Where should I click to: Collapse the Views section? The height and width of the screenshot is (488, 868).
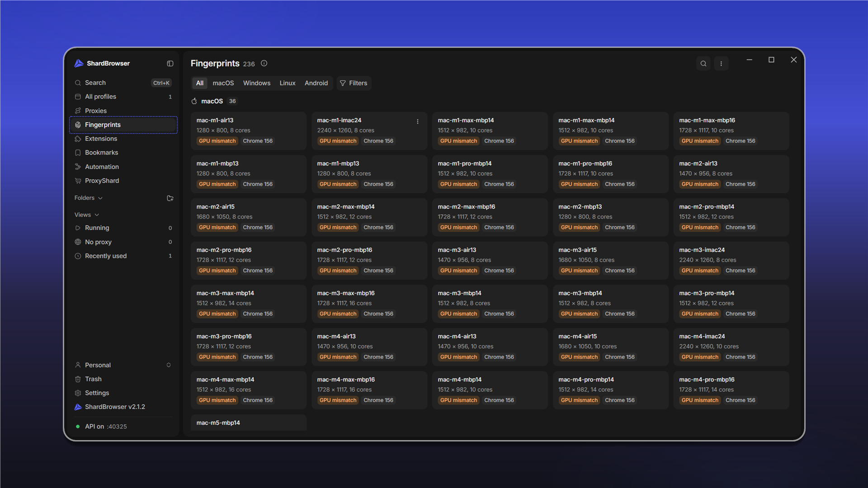click(87, 215)
